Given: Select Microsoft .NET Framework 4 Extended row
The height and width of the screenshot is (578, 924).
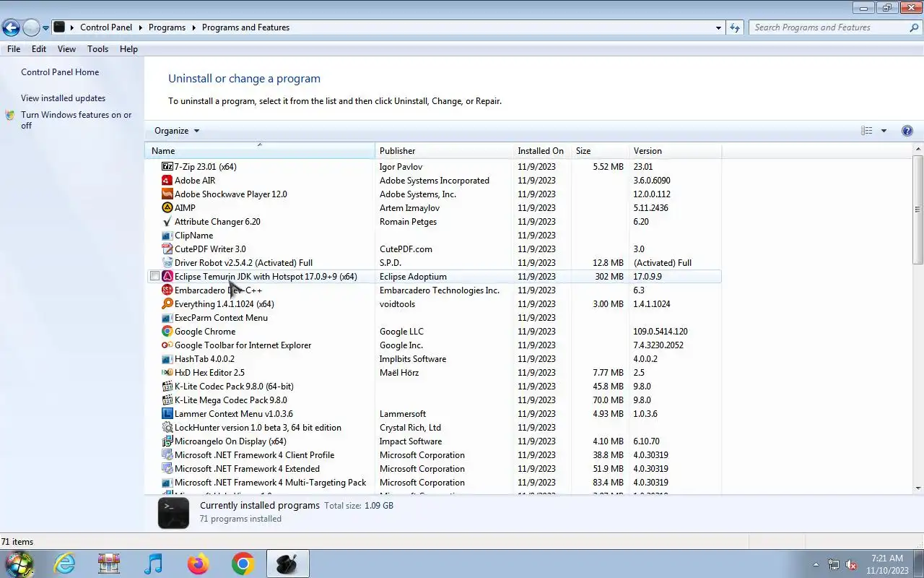Looking at the screenshot, I should [x=433, y=469].
